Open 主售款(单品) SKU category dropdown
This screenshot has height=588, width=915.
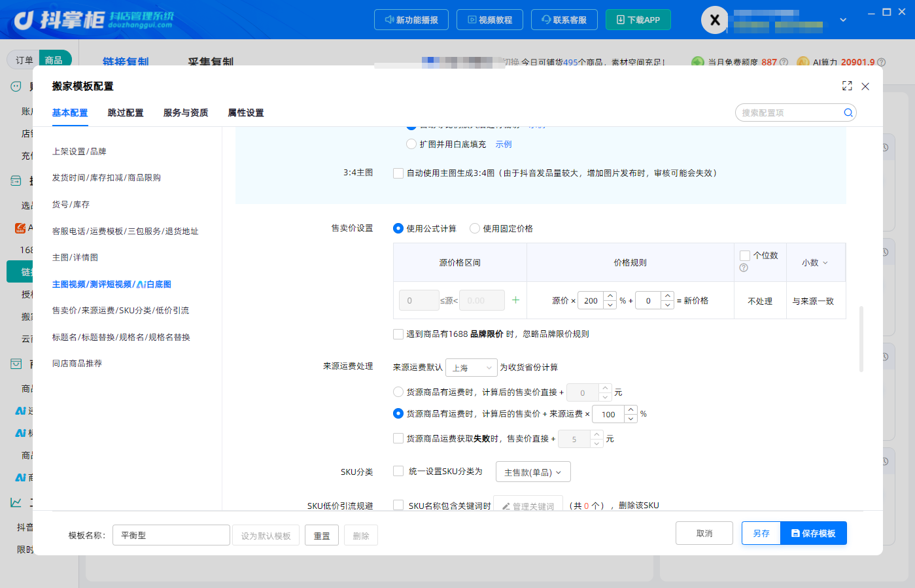pyautogui.click(x=533, y=472)
